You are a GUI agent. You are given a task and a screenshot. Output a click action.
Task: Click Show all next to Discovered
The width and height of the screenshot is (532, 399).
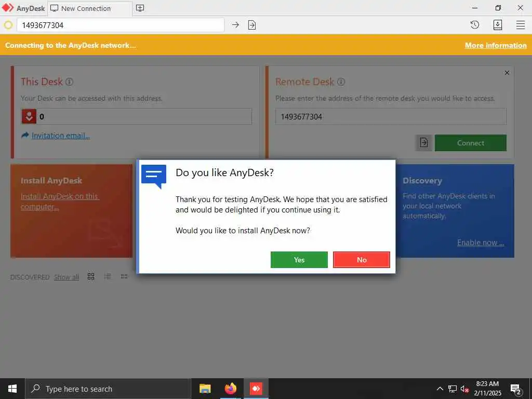(66, 277)
